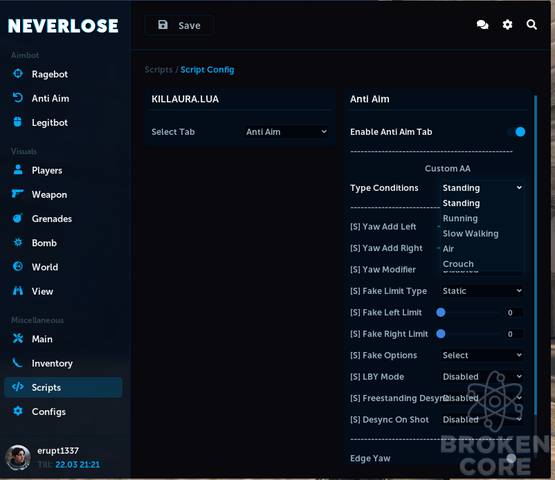Open the chat bubbles icon

point(482,24)
